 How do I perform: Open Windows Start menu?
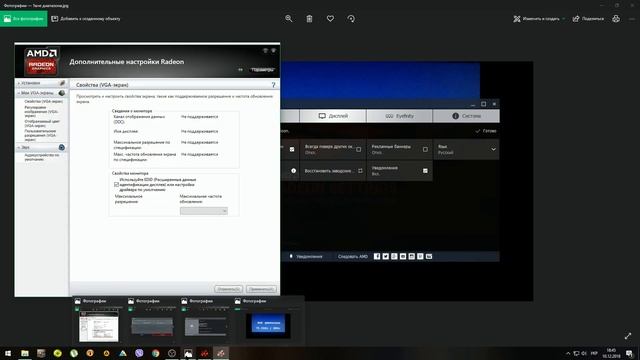[x=8, y=353]
